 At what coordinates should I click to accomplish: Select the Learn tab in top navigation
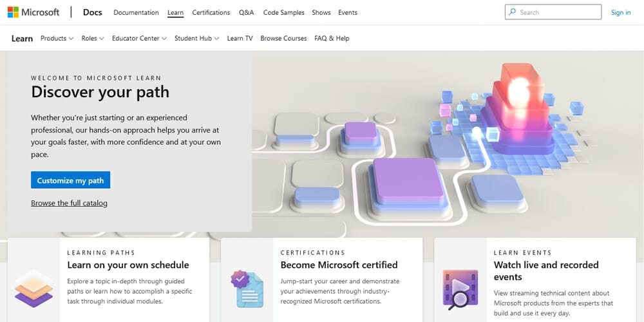[175, 12]
